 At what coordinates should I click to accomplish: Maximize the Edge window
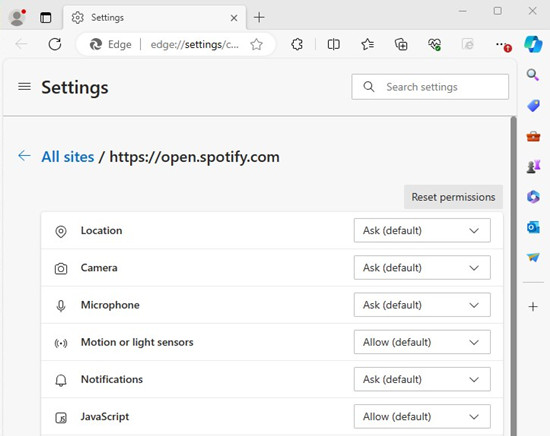coord(497,11)
